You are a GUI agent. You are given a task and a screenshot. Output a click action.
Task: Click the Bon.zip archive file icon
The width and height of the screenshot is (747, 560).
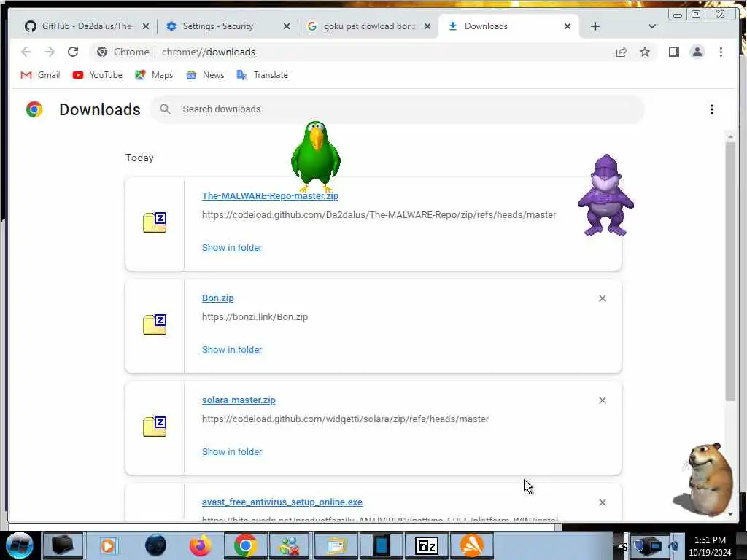(x=155, y=324)
